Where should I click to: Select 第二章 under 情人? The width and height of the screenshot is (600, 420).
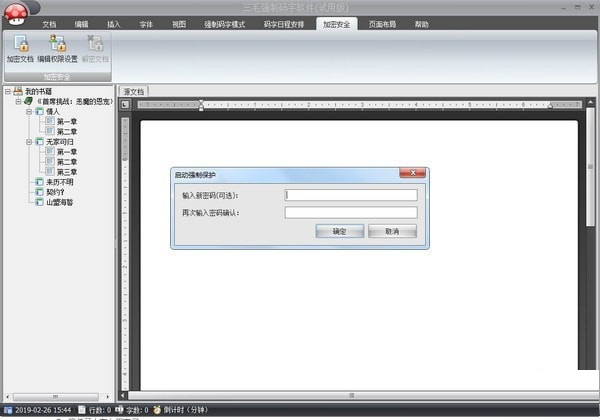click(x=67, y=132)
